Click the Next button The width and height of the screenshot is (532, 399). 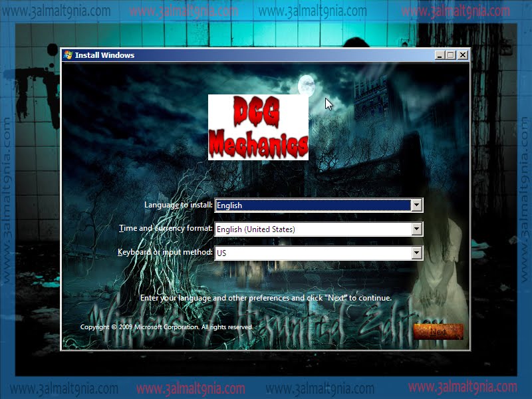(x=438, y=331)
